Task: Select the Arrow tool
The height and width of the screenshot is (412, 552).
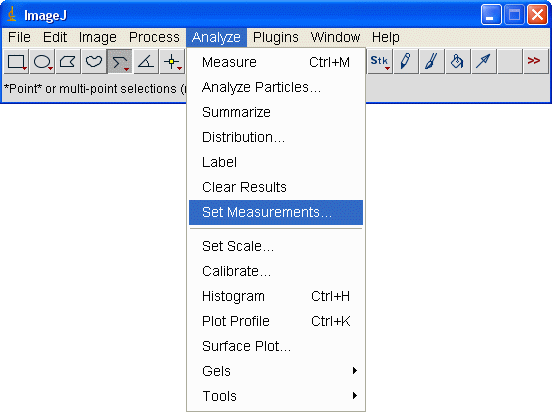Action: point(483,62)
